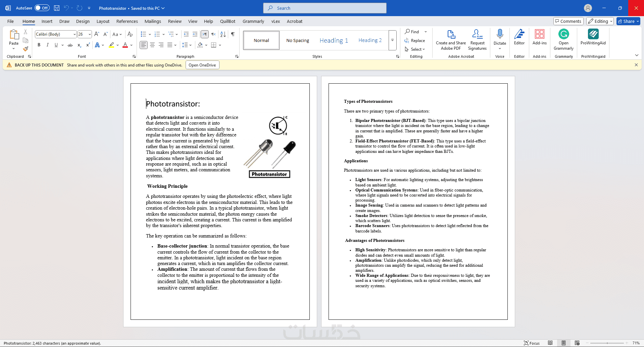This screenshot has height=347, width=644.
Task: Open the File menu
Action: coord(11,21)
